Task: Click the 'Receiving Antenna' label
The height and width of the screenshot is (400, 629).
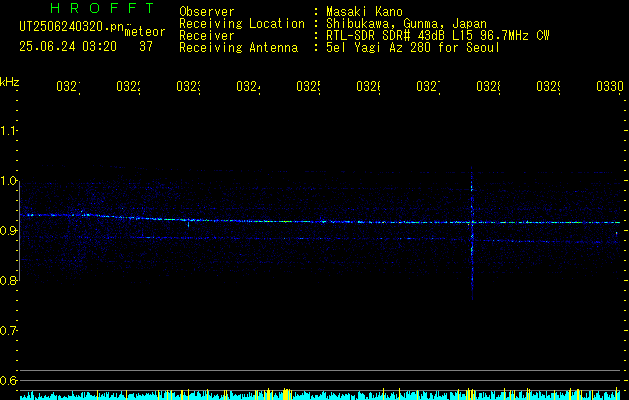Action: (x=238, y=48)
